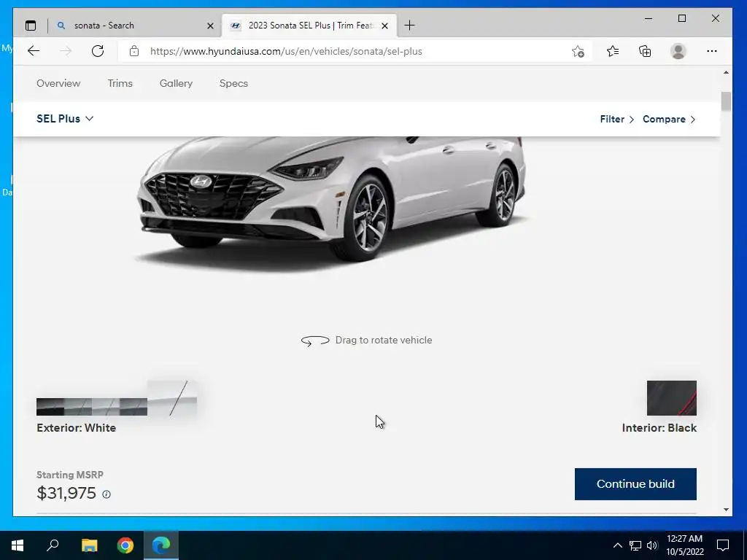Open the Compare option
747x560 pixels.
tap(669, 119)
